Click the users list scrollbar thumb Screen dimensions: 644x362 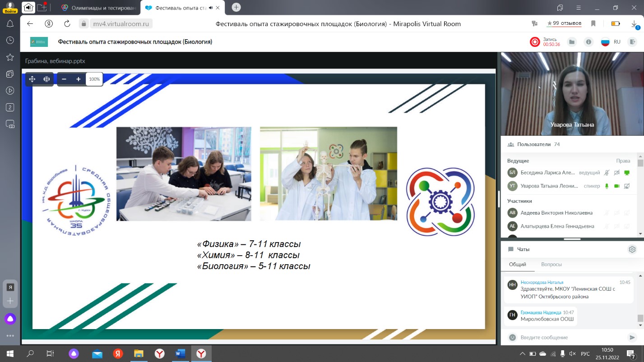[640, 163]
